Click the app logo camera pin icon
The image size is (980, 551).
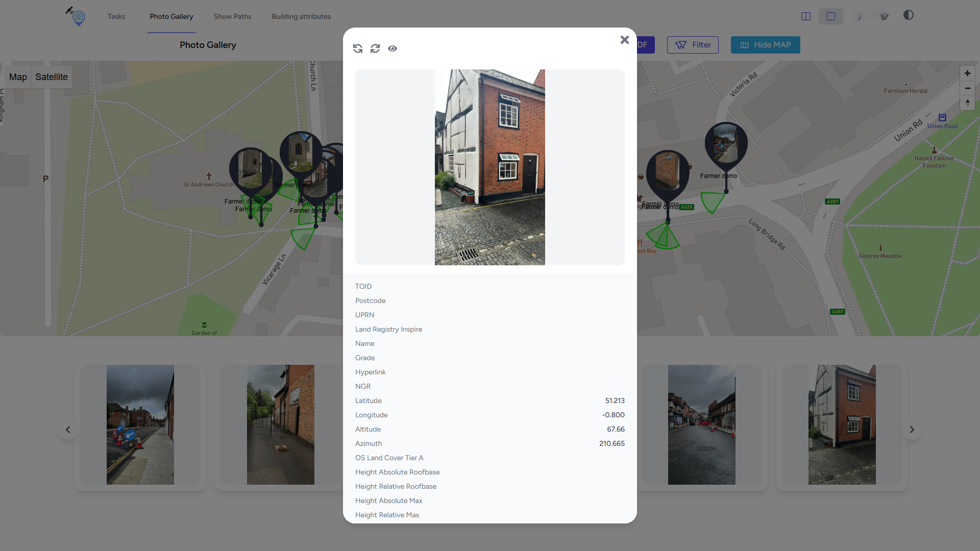click(x=78, y=17)
